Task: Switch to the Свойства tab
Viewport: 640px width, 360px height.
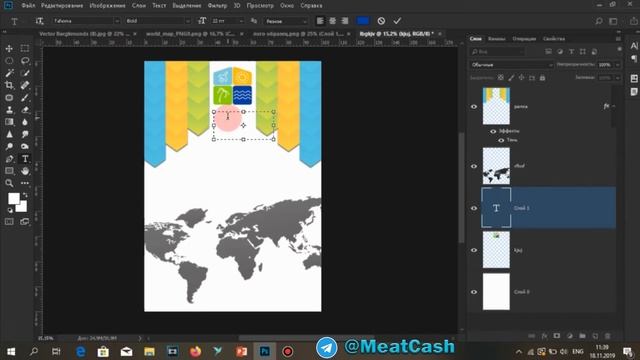Action: pyautogui.click(x=554, y=39)
